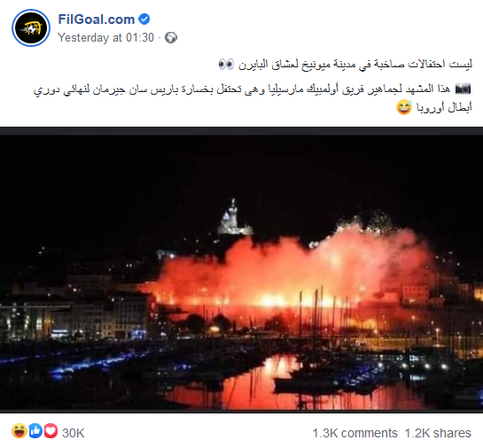Click the eyes emoji in post text
This screenshot has width=483, height=448.
click(226, 64)
